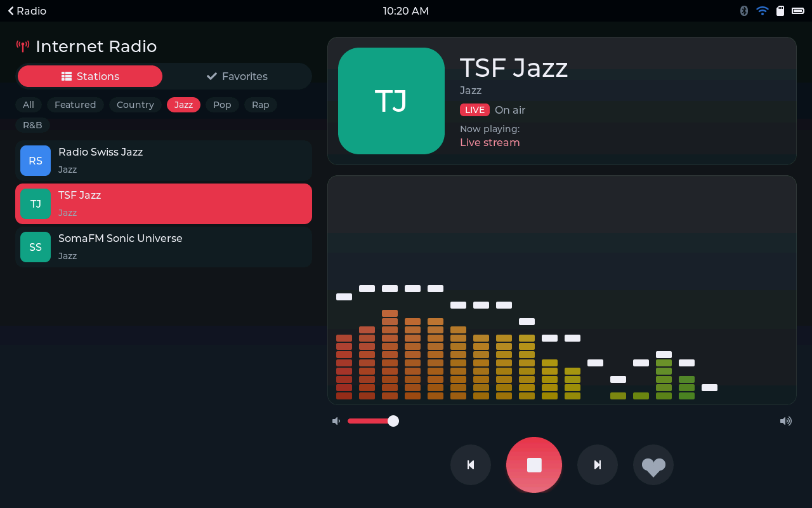Select the R&B genre filter
This screenshot has width=812, height=508.
pyautogui.click(x=32, y=125)
